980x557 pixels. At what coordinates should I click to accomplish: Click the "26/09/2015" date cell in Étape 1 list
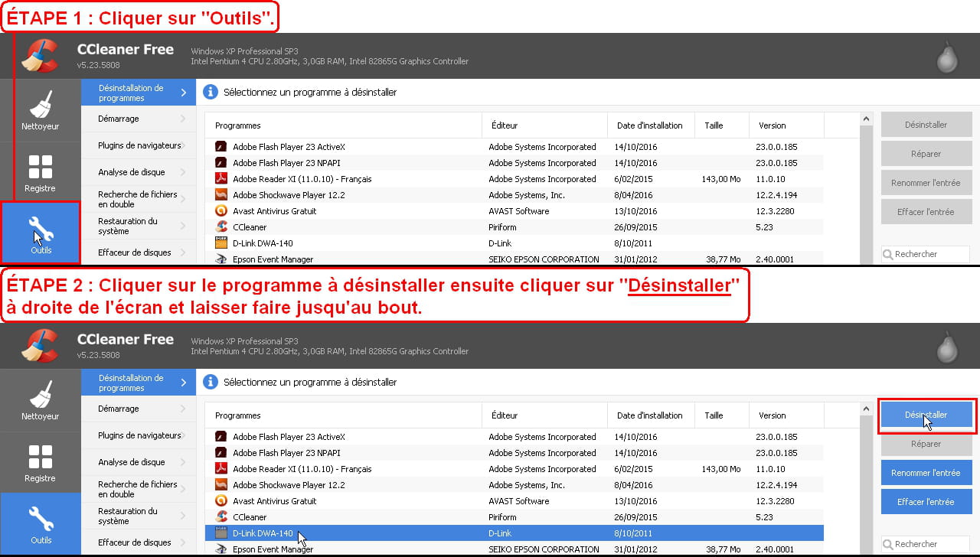635,227
